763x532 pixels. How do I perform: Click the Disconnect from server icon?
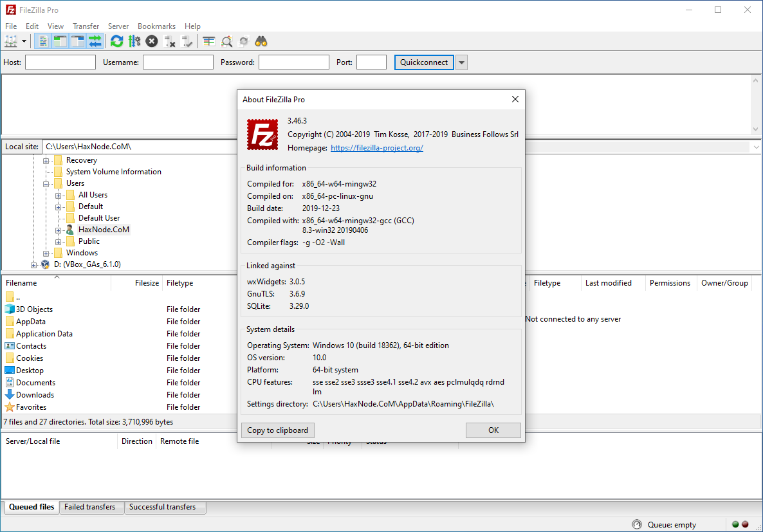[170, 41]
